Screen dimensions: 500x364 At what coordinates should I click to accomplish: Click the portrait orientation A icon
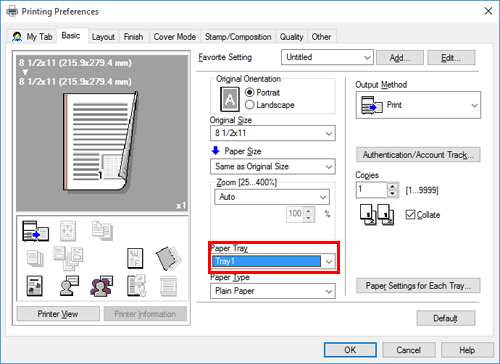230,99
